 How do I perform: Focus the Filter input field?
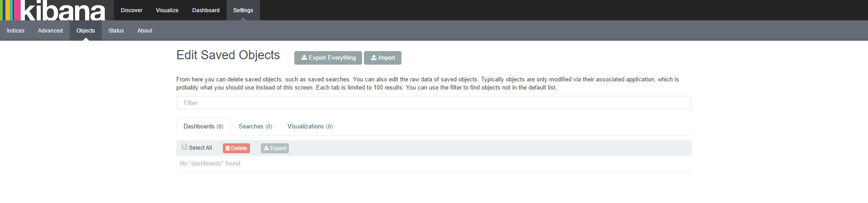coord(434,103)
